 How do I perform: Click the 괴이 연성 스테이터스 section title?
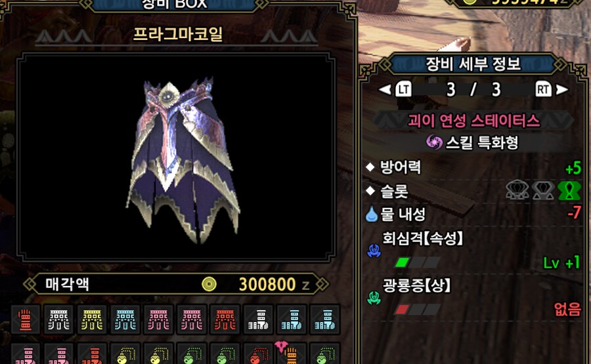tap(473, 121)
